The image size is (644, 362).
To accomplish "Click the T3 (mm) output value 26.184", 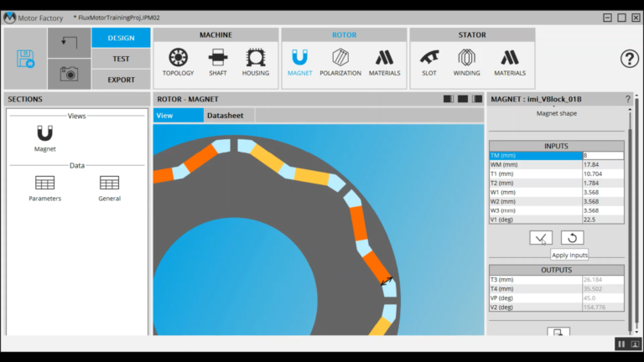I will tap(603, 280).
